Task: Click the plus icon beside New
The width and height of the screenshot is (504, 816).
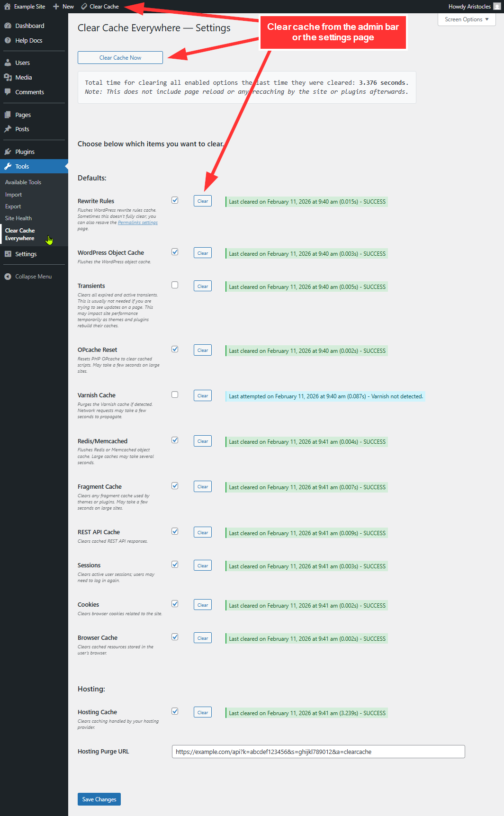Action: 56,7
